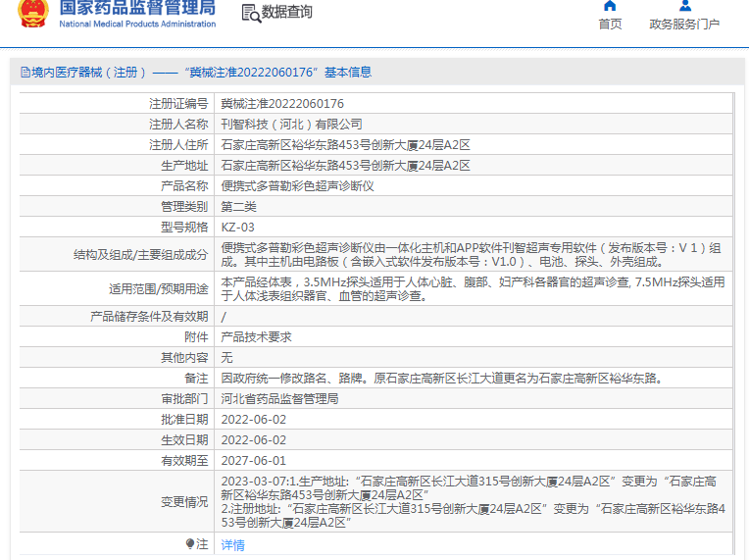This screenshot has width=749, height=560.
Task: Click 结构及组成 description text
Action: click(471, 255)
